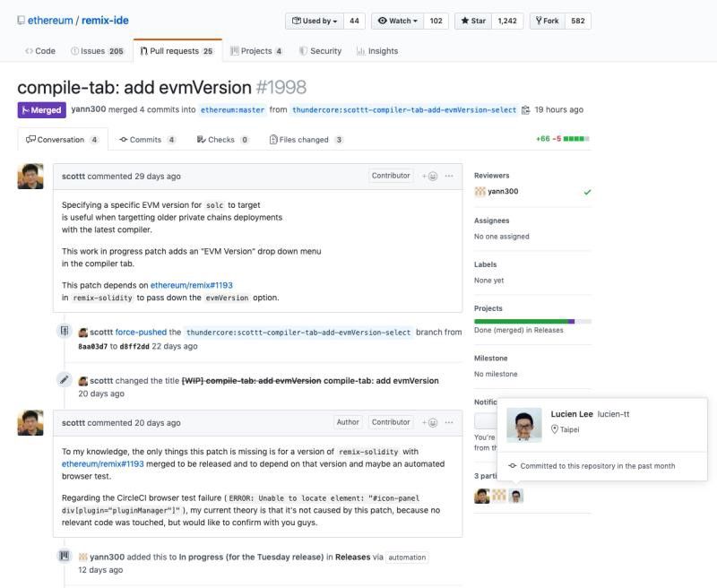Open the three-dot menu on first comment

pos(449,176)
